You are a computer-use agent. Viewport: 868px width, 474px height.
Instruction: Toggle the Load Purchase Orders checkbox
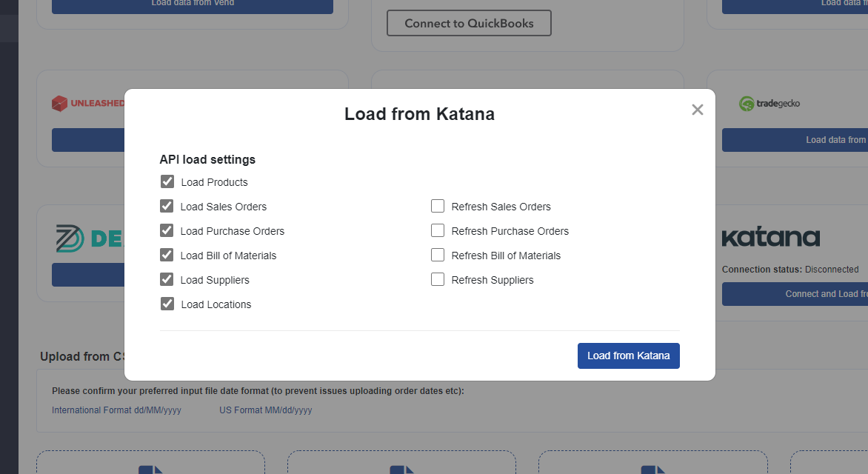(167, 230)
